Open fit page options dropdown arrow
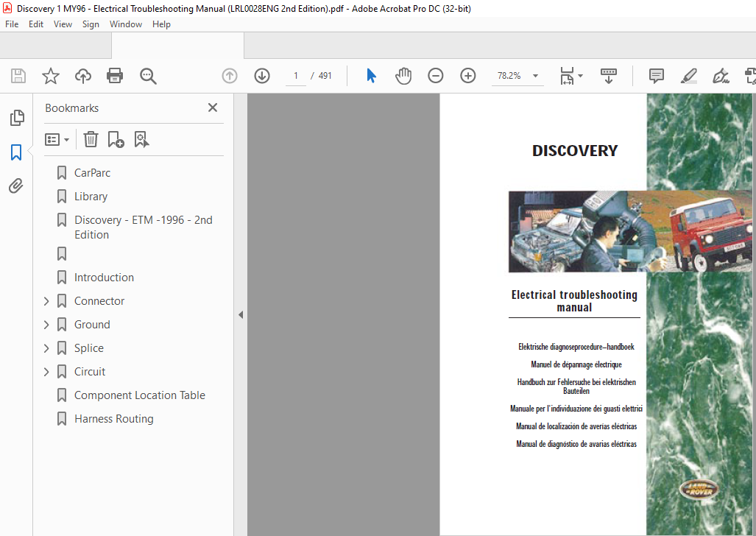The image size is (756, 536). 581,76
